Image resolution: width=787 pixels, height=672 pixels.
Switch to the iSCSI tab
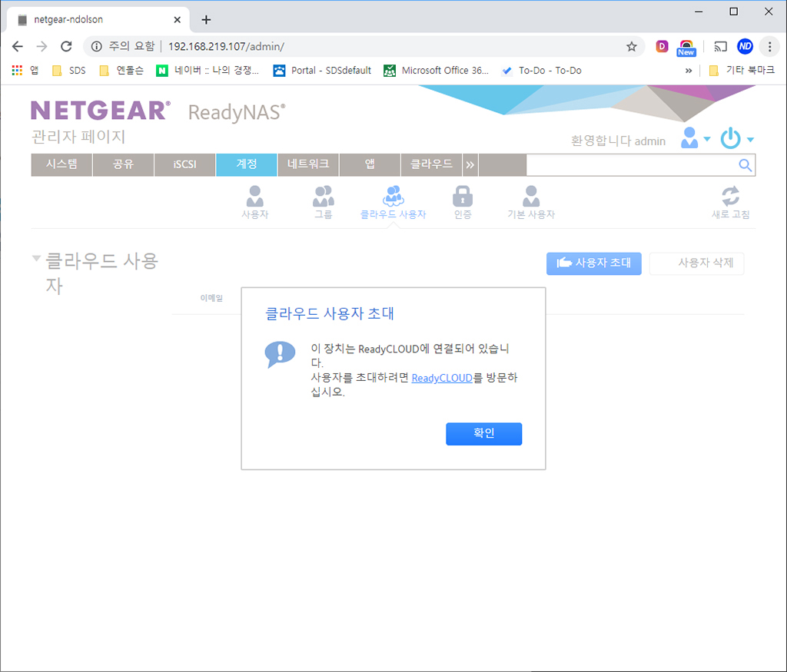tap(184, 165)
